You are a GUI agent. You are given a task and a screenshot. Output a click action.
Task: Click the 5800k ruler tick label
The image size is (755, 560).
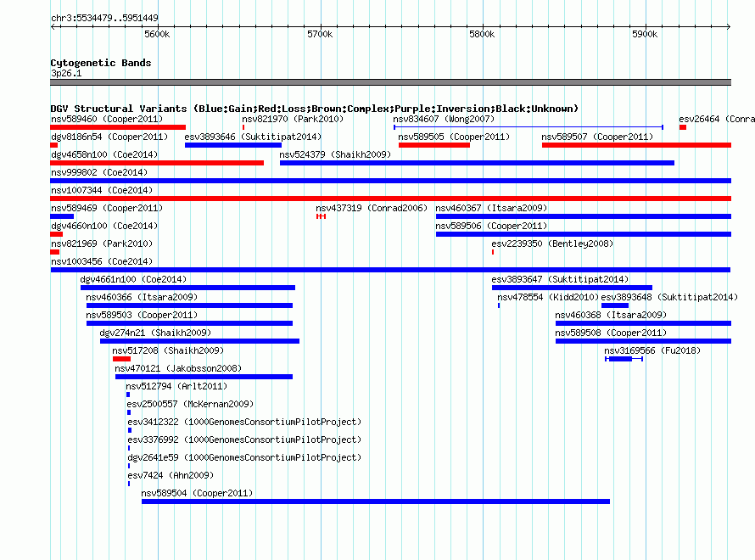482,34
